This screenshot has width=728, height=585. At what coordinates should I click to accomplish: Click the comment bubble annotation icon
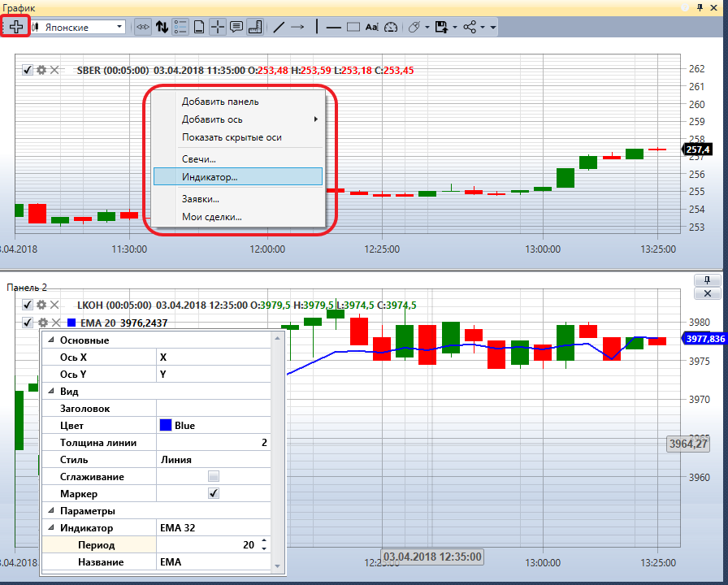(x=236, y=27)
